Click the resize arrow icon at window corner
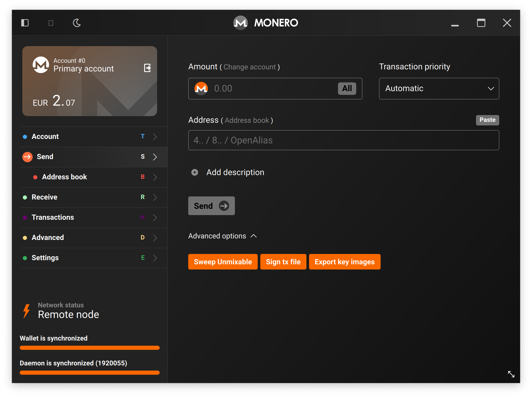This screenshot has width=532, height=397. coord(511,374)
